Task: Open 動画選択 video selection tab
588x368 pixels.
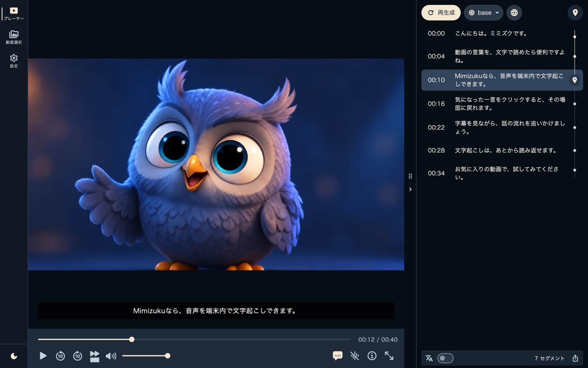Action: coord(14,37)
